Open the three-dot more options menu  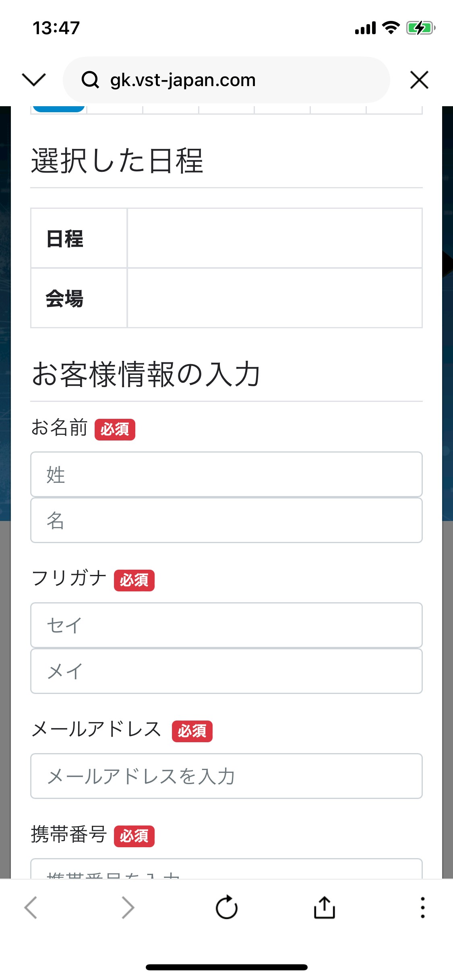click(422, 908)
